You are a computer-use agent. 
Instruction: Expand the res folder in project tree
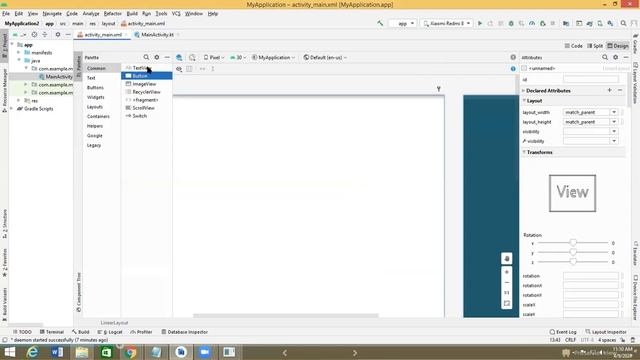18,100
